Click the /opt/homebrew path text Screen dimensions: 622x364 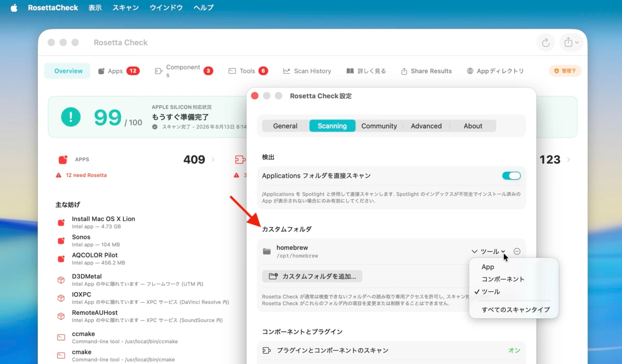tap(297, 256)
